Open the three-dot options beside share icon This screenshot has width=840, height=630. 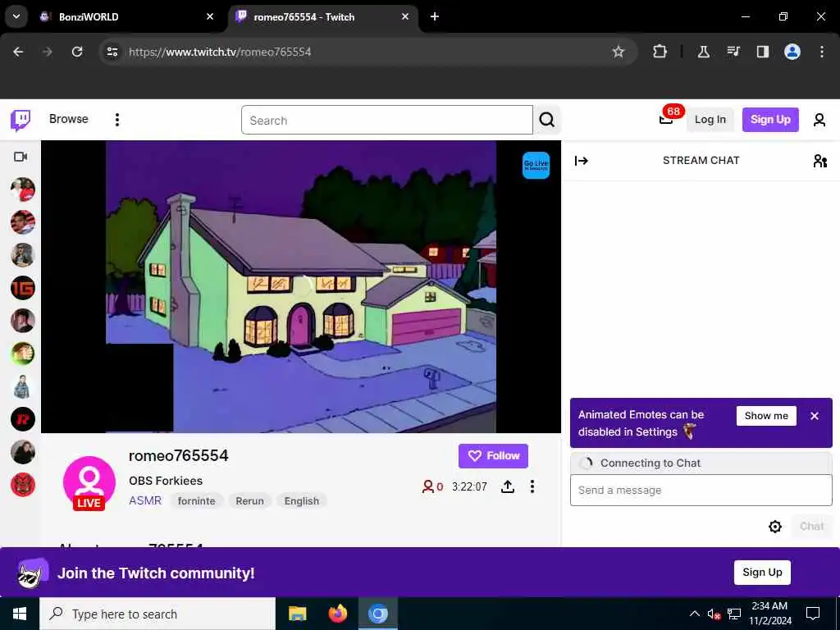click(x=532, y=486)
